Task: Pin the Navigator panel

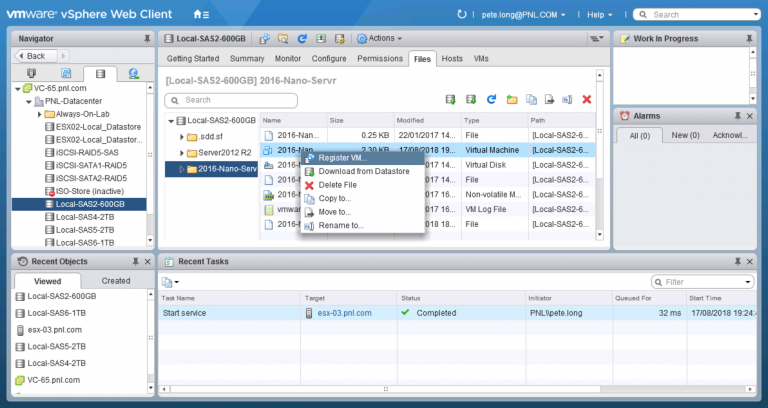Action: tap(147, 39)
